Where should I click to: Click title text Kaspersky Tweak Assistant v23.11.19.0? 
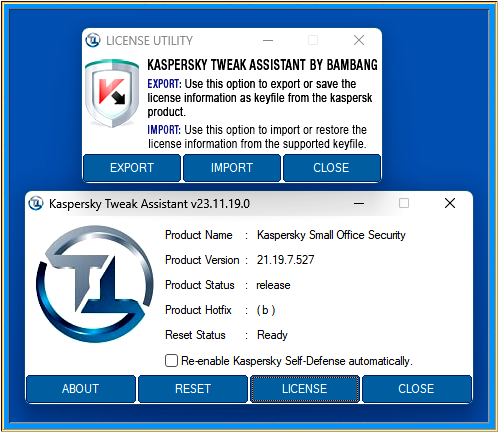pos(149,204)
